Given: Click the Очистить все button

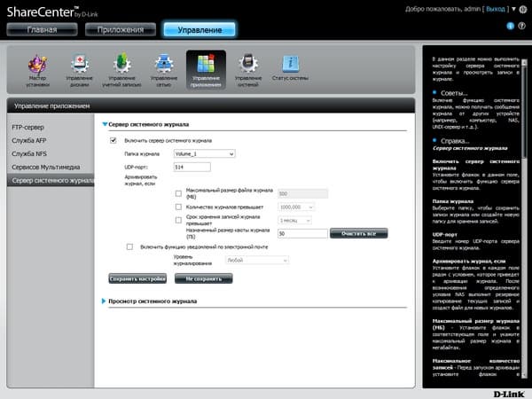Looking at the screenshot, I should (x=358, y=233).
